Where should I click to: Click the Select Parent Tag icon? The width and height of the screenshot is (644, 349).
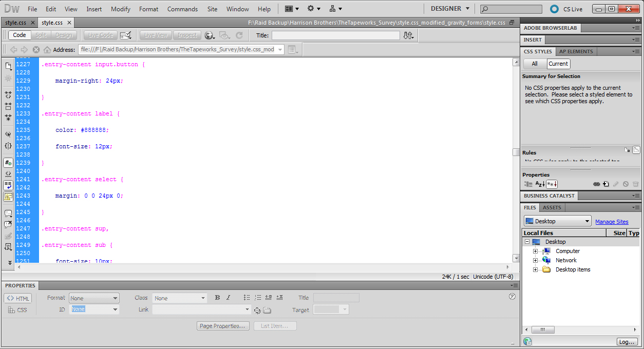(8, 134)
